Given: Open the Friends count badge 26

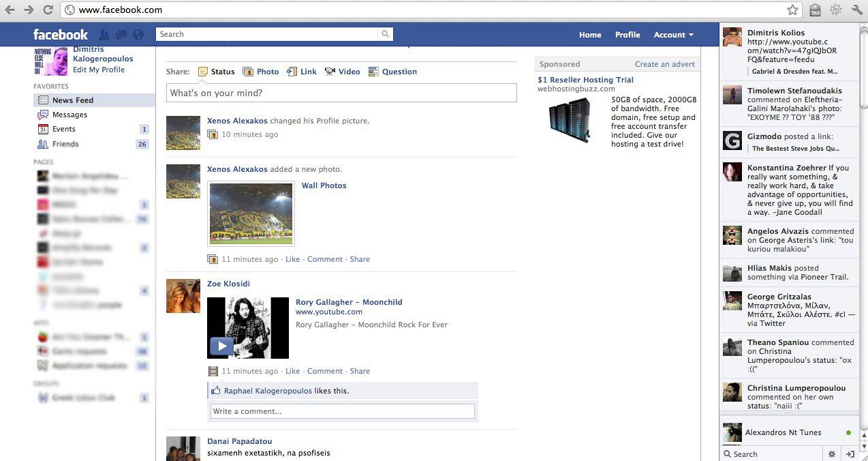Looking at the screenshot, I should point(142,144).
